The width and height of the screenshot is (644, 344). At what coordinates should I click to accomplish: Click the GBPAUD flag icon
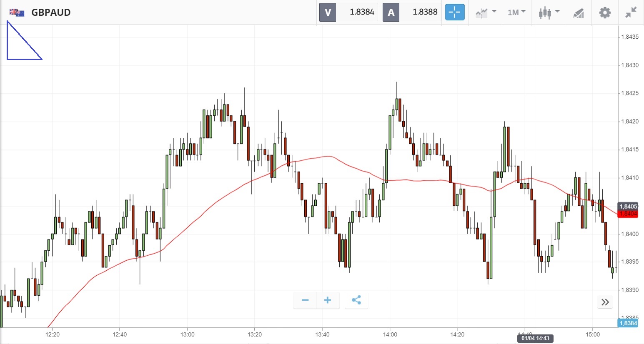17,12
